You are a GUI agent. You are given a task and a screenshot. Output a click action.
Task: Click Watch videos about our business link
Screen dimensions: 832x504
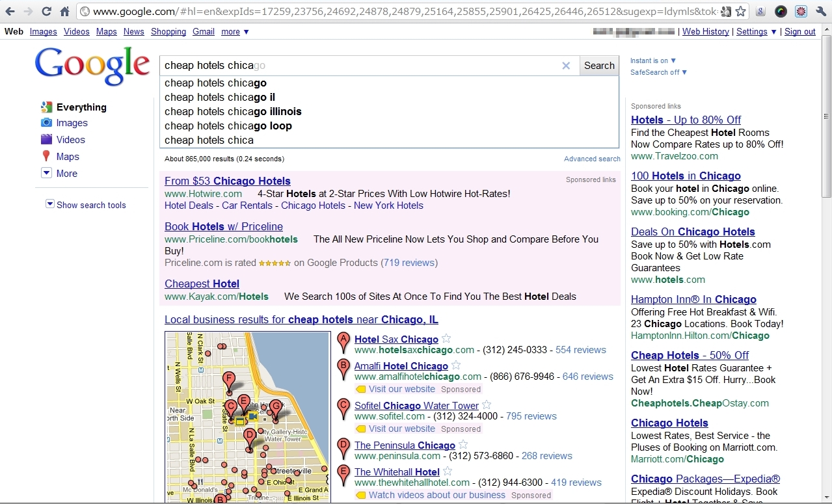point(437,495)
